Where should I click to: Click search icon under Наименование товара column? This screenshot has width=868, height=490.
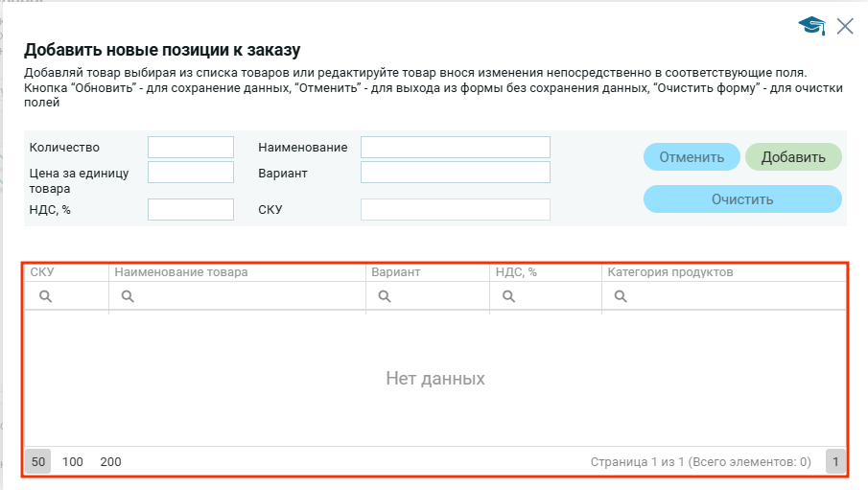(128, 297)
